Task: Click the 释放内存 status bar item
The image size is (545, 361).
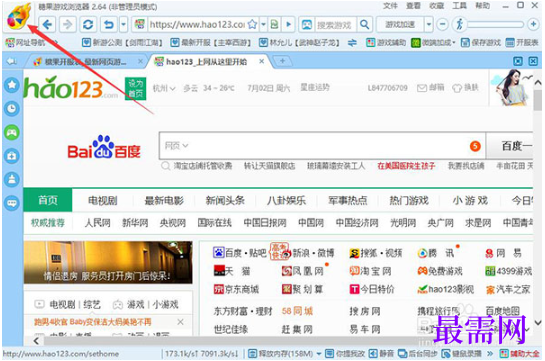Action: pyautogui.click(x=284, y=354)
